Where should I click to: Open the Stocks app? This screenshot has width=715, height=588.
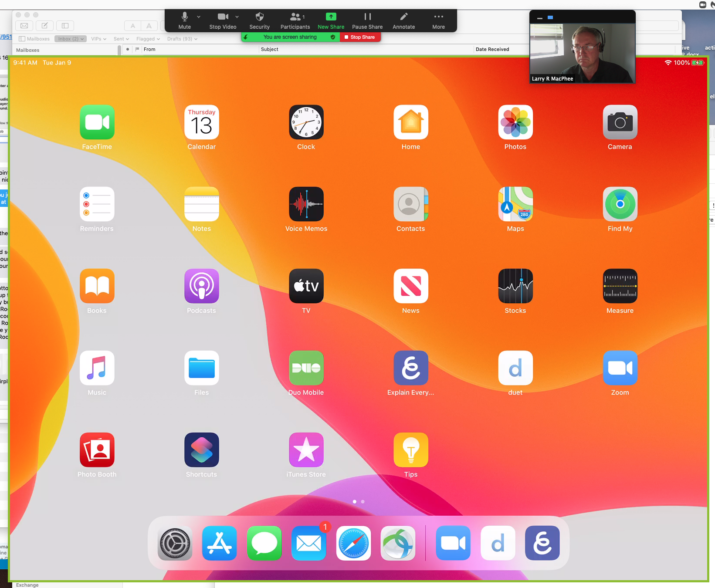pos(515,286)
